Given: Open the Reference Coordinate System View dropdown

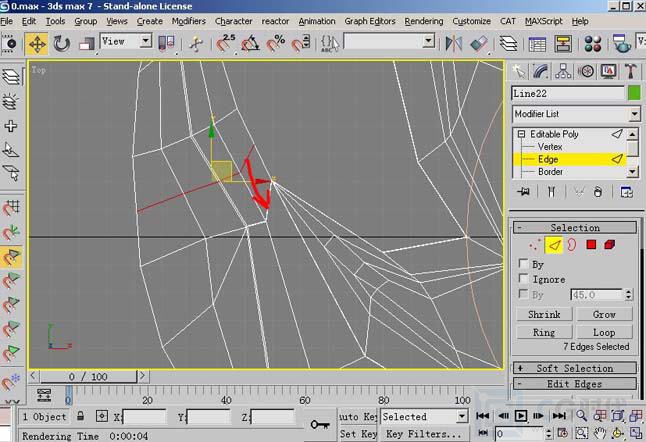Looking at the screenshot, I should (126, 41).
